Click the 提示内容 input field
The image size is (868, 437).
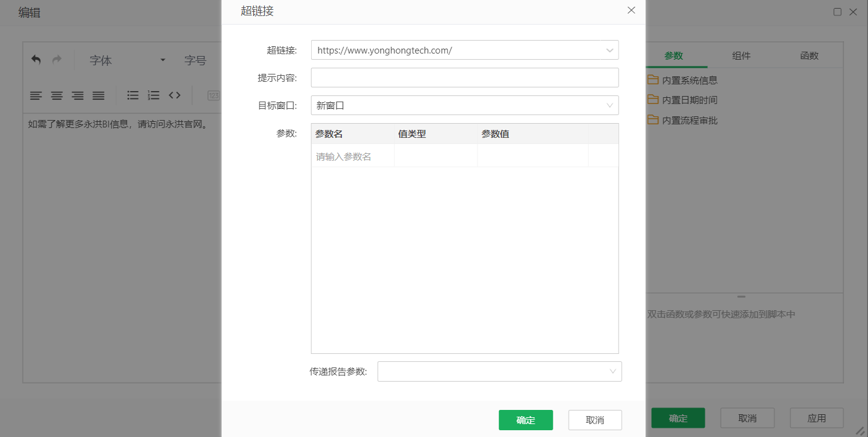[464, 78]
